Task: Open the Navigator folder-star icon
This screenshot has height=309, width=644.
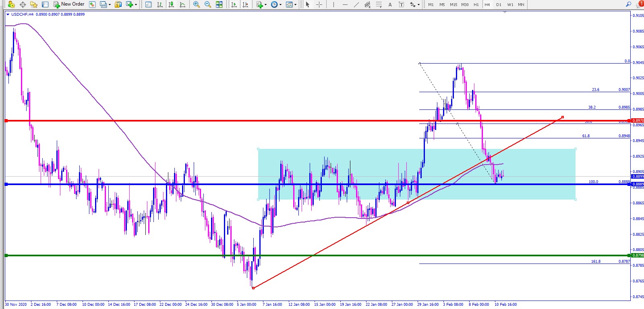Action: (34, 4)
